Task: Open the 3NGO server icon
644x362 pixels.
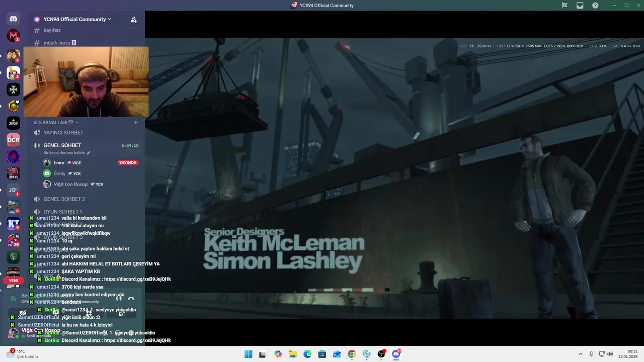Action: coord(13,123)
